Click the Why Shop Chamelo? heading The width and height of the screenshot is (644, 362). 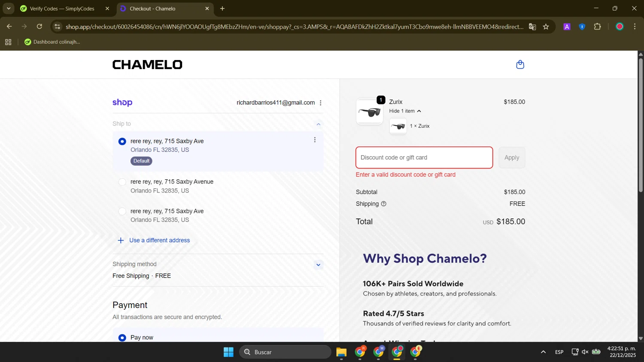425,259
